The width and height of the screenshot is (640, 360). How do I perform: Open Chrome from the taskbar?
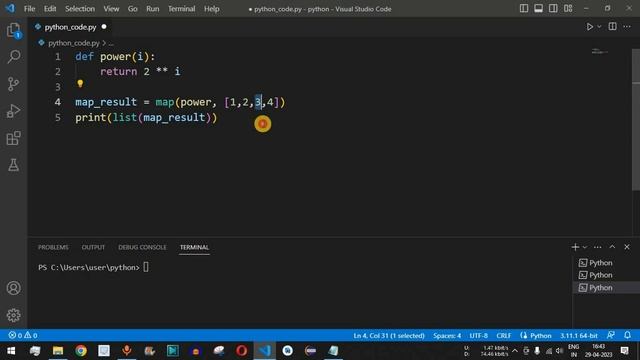tap(81, 351)
